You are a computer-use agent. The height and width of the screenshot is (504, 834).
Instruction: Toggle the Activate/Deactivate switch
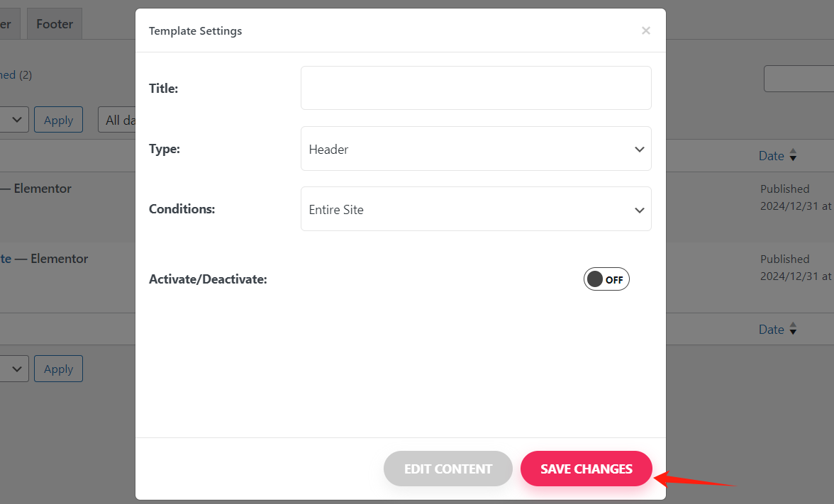[606, 279]
